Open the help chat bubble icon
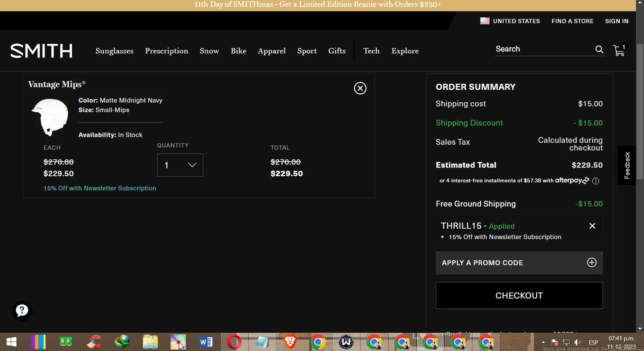The width and height of the screenshot is (644, 351). (x=22, y=310)
